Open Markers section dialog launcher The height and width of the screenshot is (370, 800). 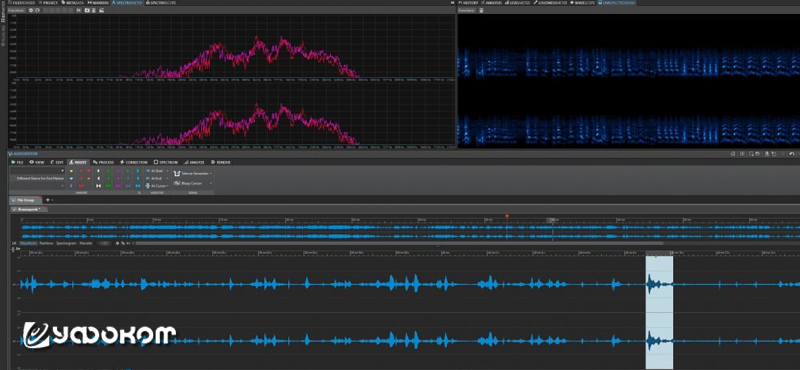coord(139,192)
